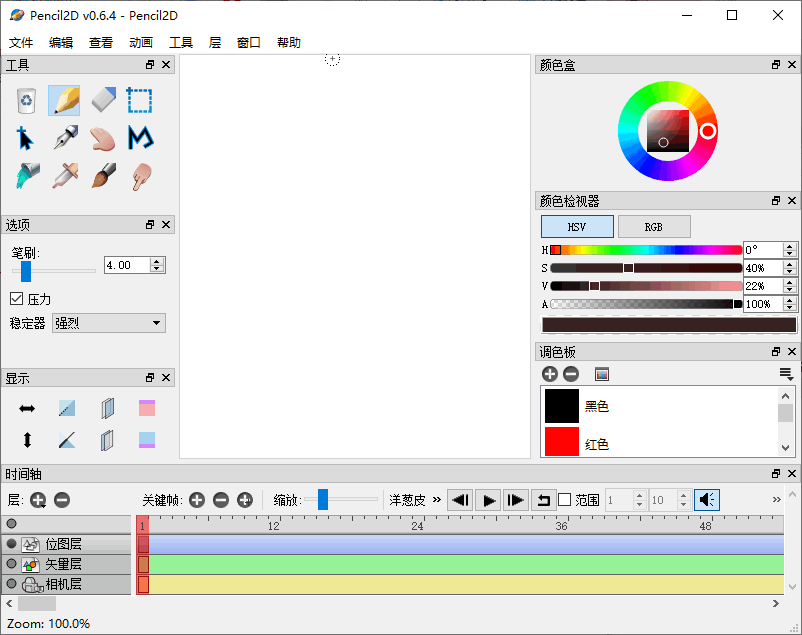Add a new keyframe
The height and width of the screenshot is (635, 802).
pyautogui.click(x=197, y=500)
